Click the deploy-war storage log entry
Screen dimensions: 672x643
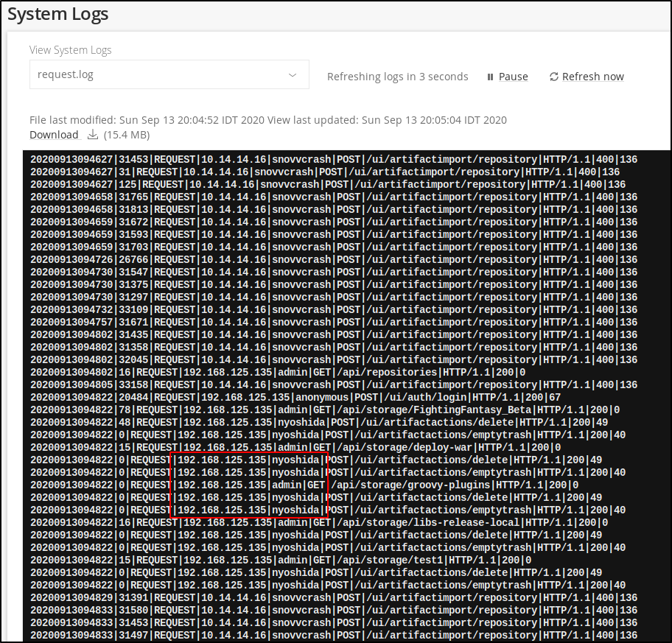[295, 448]
